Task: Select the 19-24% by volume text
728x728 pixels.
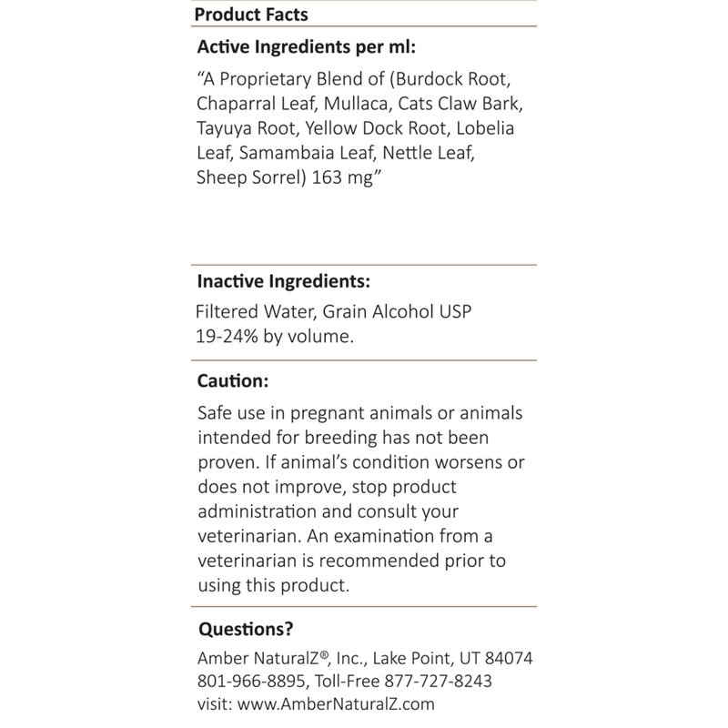Action: 274,336
